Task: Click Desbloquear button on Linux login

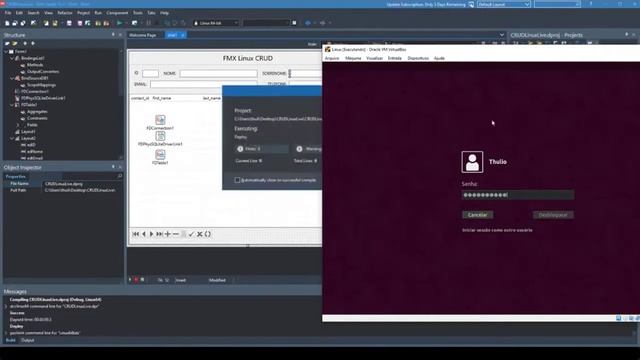Action: click(x=553, y=215)
